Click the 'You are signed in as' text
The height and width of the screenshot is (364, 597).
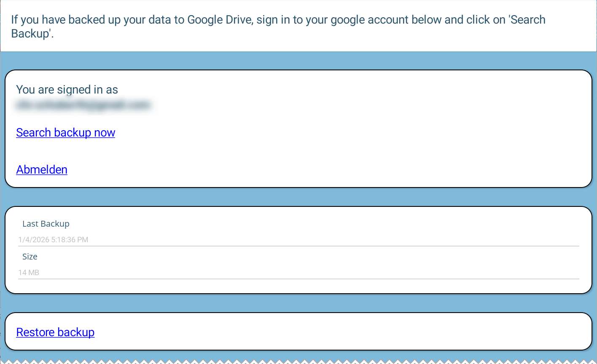click(67, 90)
